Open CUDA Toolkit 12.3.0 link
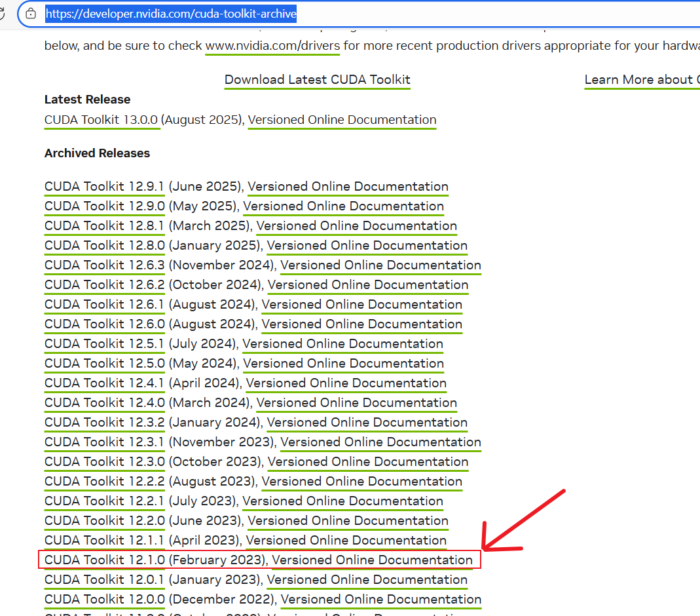This screenshot has width=700, height=616. click(105, 461)
